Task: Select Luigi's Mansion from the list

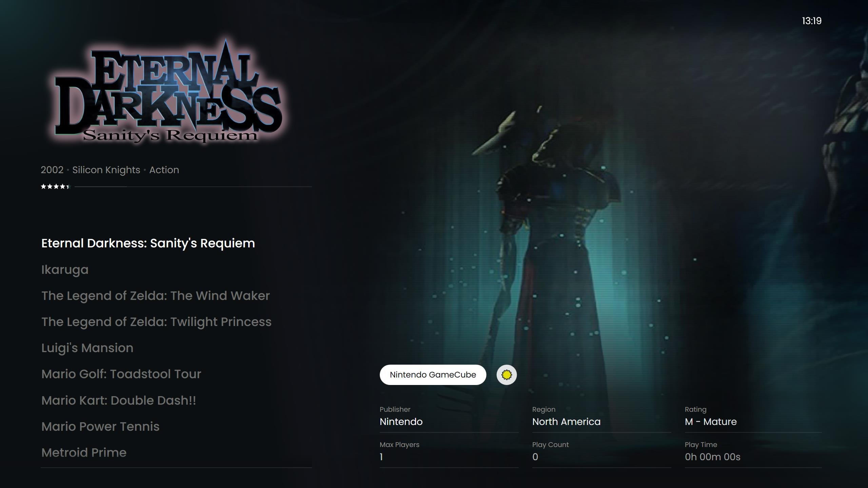Action: click(x=87, y=348)
